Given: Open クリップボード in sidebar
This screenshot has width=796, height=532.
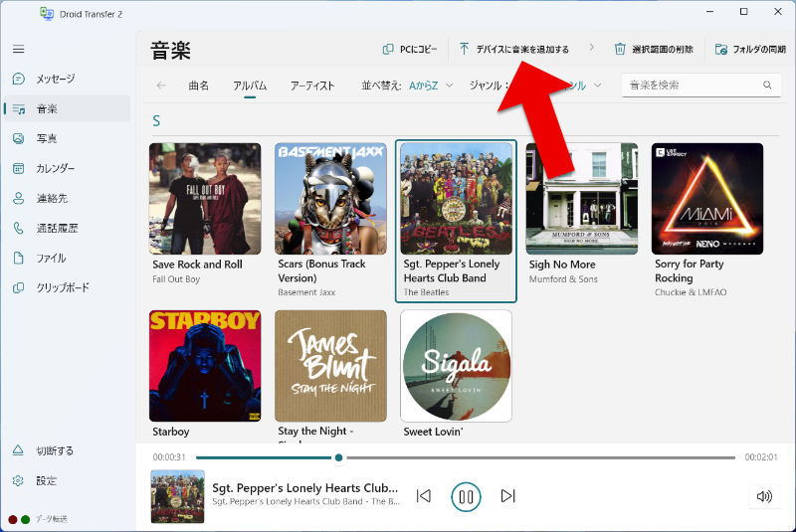Looking at the screenshot, I should (67, 287).
